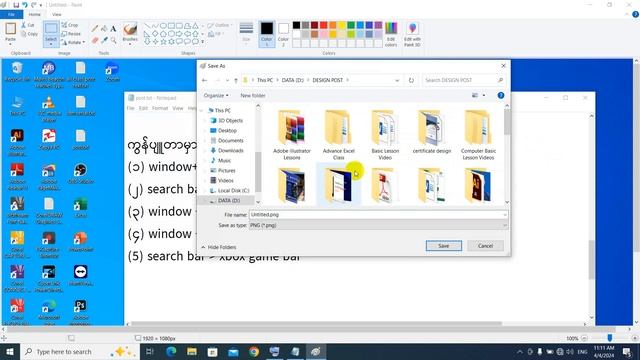Click the Edit colors icon

coord(391,34)
